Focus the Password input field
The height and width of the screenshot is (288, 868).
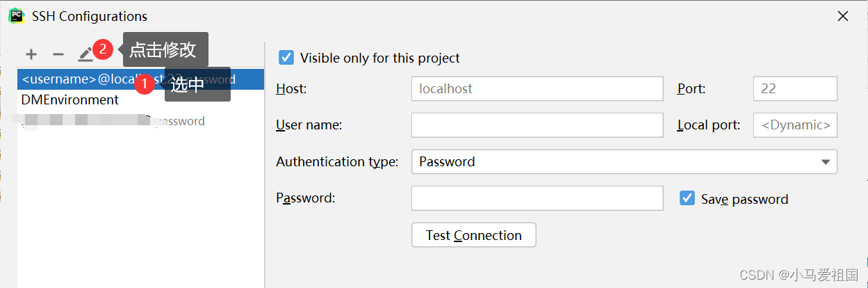click(x=537, y=198)
